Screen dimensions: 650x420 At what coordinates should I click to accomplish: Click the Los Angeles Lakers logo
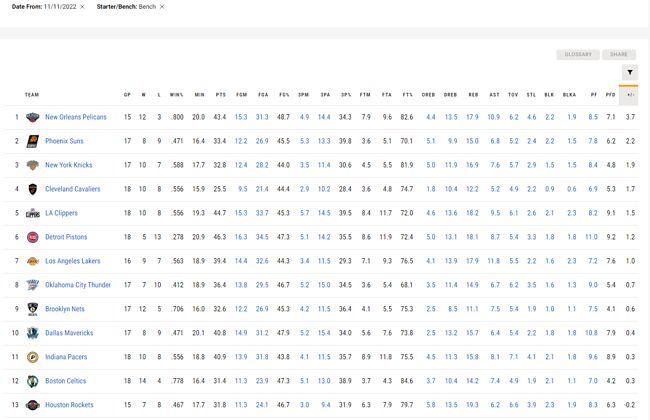(x=32, y=261)
